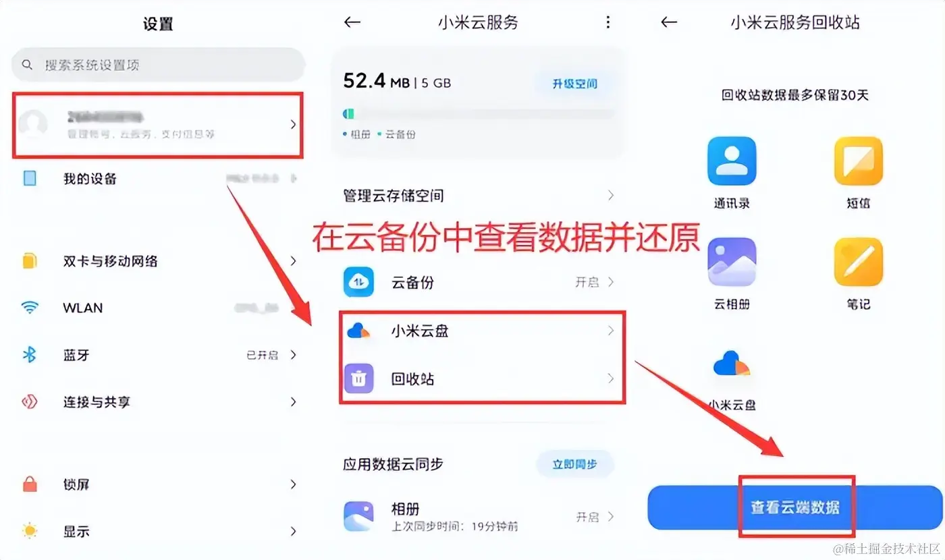Open the 云相册 cloud album icon
The height and width of the screenshot is (560, 945).
point(732,262)
